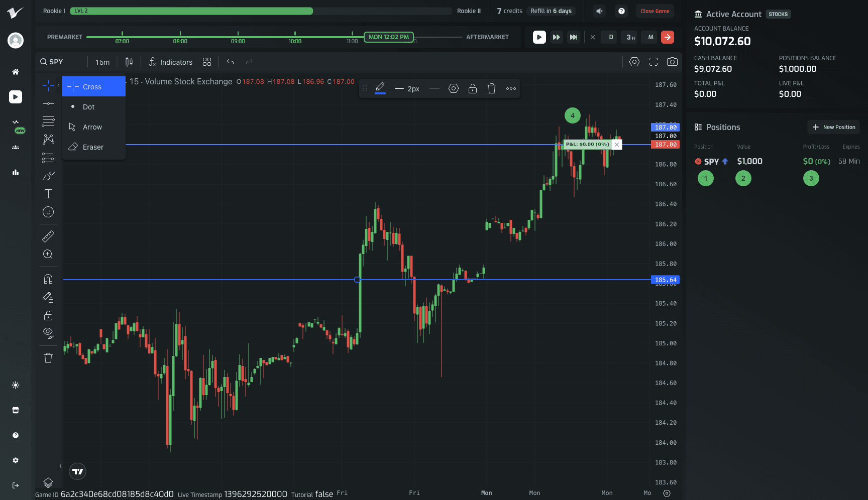868x500 pixels.
Task: Open the 15m interval dropdown
Action: pos(102,62)
